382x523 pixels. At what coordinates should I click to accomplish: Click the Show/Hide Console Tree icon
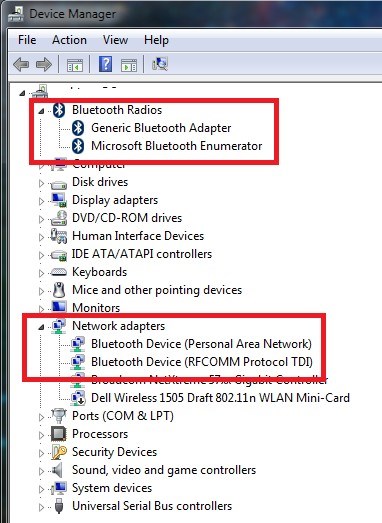click(x=75, y=65)
